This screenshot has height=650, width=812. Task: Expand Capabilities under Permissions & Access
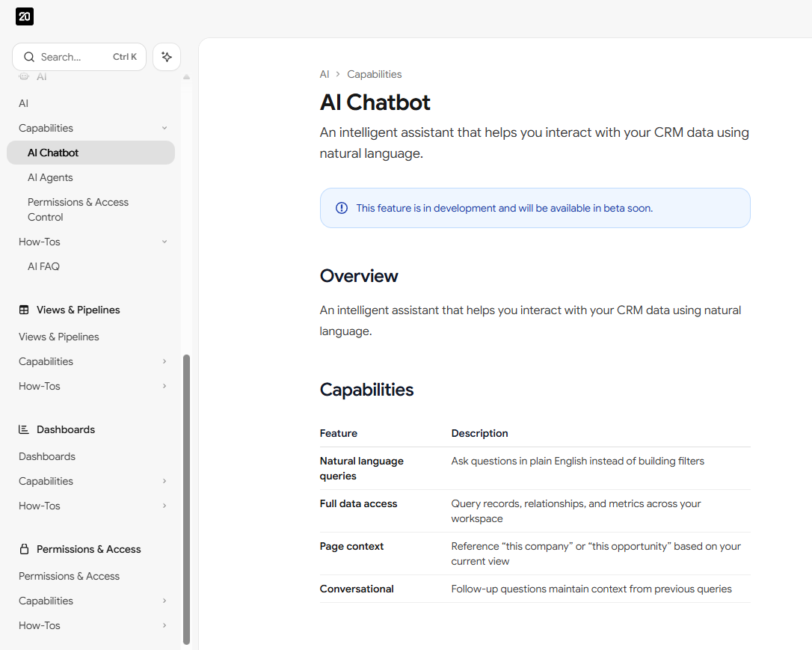(x=164, y=601)
